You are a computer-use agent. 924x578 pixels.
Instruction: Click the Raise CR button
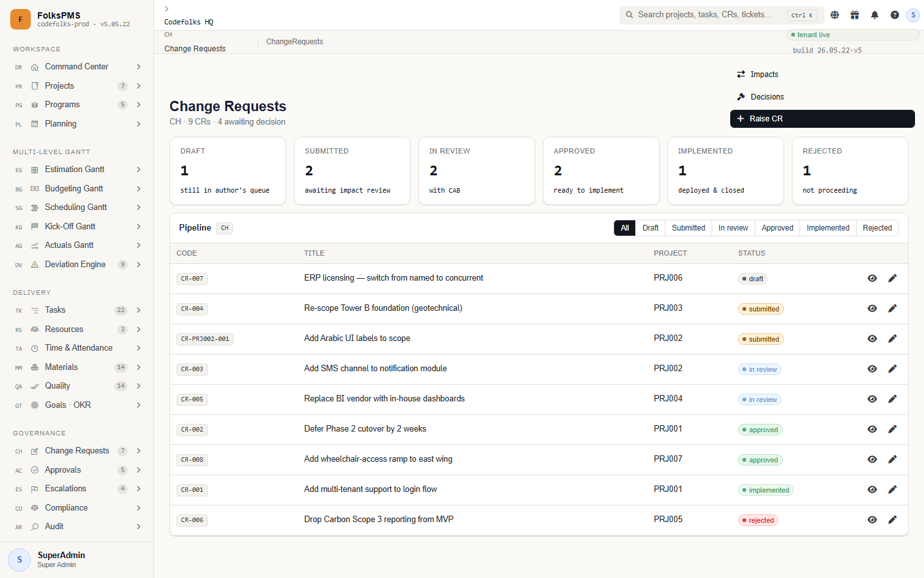823,119
